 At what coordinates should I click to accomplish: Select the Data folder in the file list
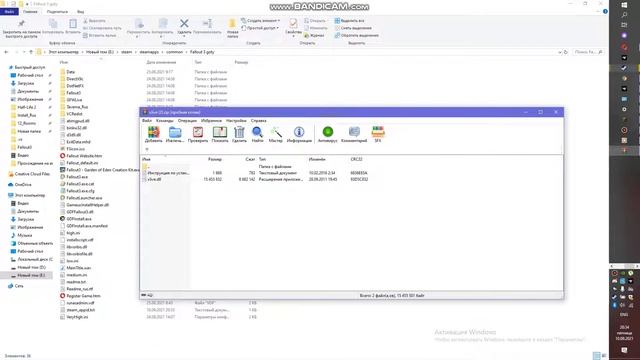[x=70, y=72]
